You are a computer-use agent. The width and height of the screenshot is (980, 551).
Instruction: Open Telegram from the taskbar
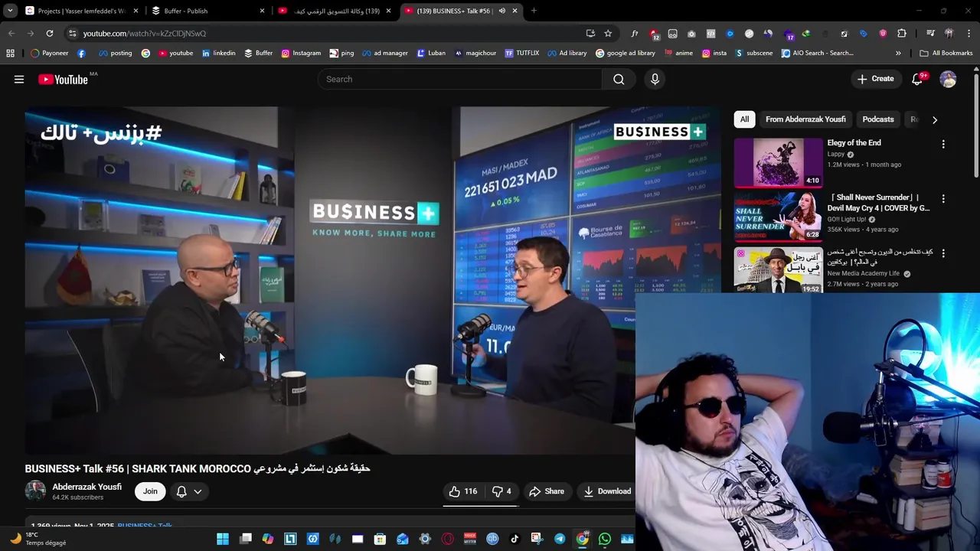coord(560,539)
